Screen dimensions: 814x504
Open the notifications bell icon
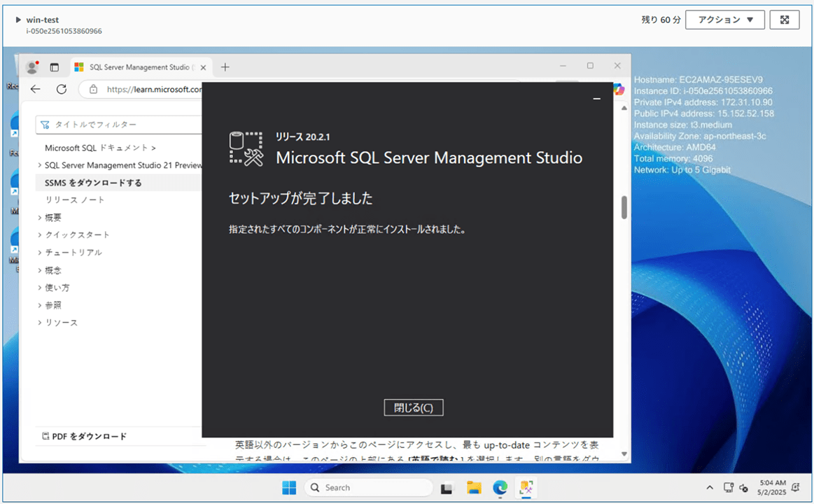coord(796,487)
